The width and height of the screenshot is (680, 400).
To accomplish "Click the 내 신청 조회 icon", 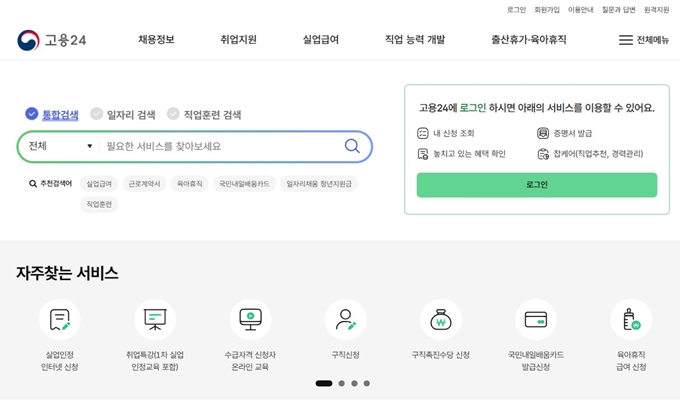I will pyautogui.click(x=422, y=133).
